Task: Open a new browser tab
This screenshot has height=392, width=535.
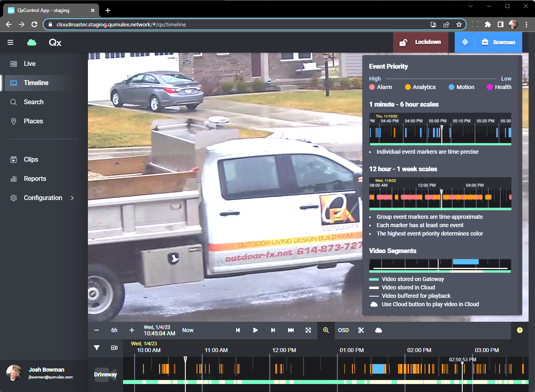Action: coord(108,10)
